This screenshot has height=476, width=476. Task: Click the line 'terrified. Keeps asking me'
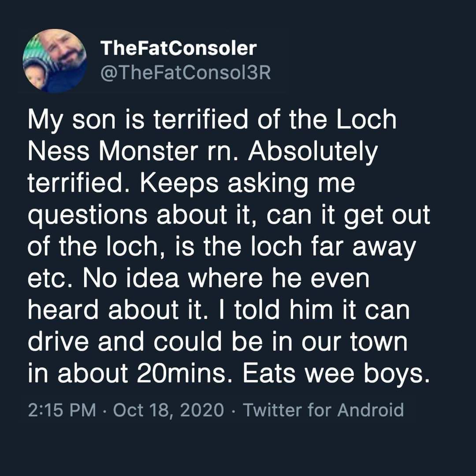click(x=191, y=185)
